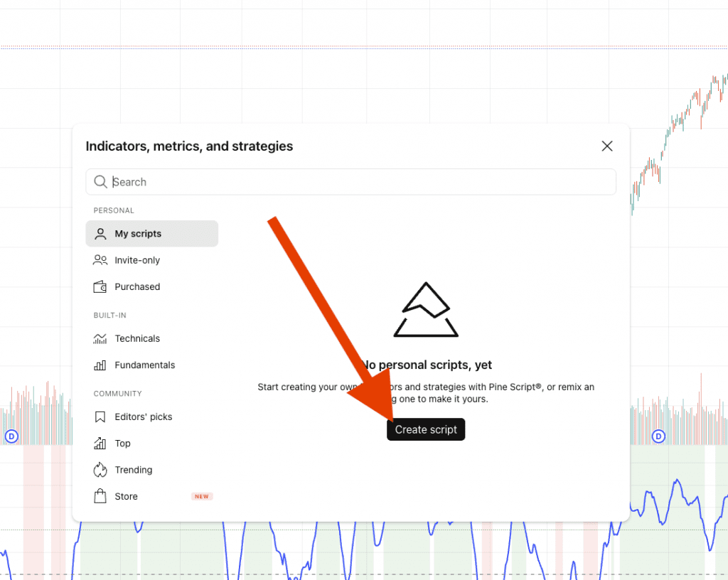Select the Technicals category entry
Image resolution: width=728 pixels, height=580 pixels.
pyautogui.click(x=136, y=338)
